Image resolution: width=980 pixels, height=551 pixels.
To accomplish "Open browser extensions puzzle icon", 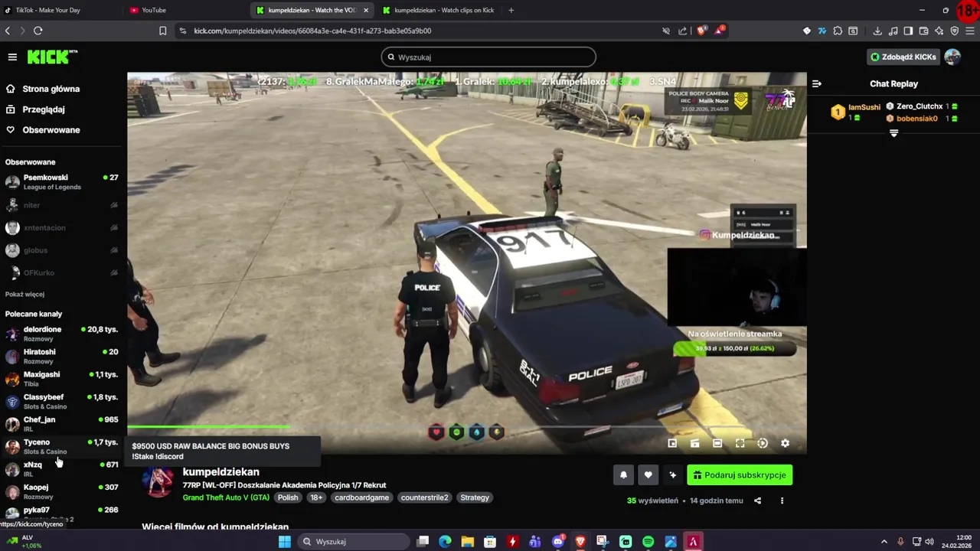I will (838, 31).
